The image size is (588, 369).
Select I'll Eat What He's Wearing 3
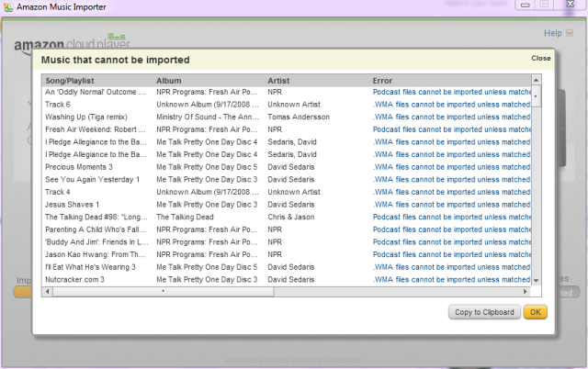click(287, 267)
